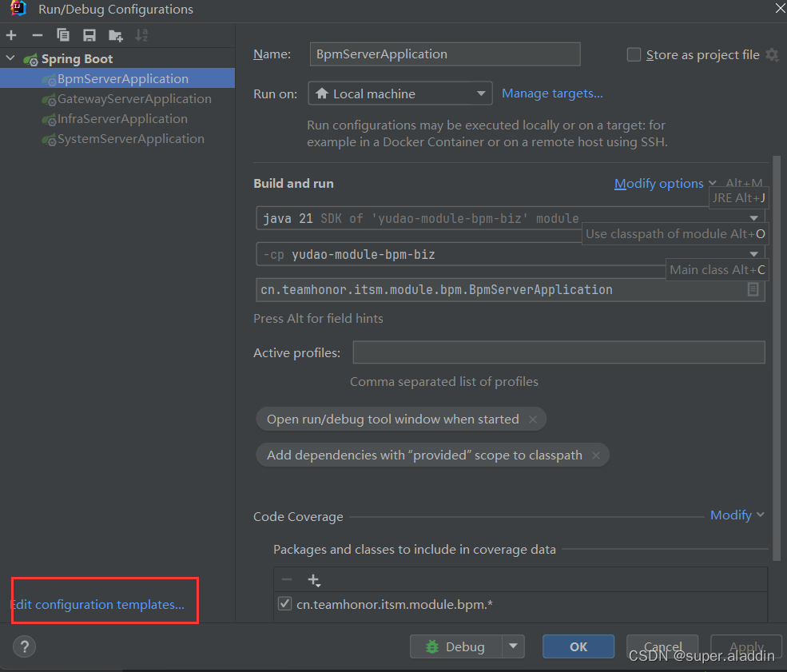This screenshot has height=672, width=787.
Task: Select BpmServerApplication in the configuration tree
Action: [117, 78]
